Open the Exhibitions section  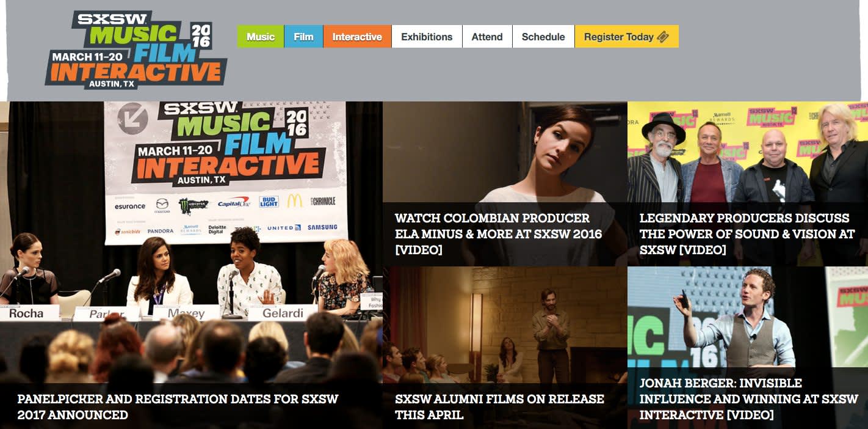click(426, 36)
